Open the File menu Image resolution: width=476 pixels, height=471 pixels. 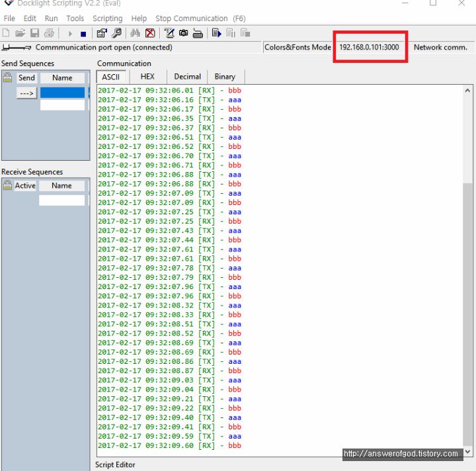click(x=9, y=19)
